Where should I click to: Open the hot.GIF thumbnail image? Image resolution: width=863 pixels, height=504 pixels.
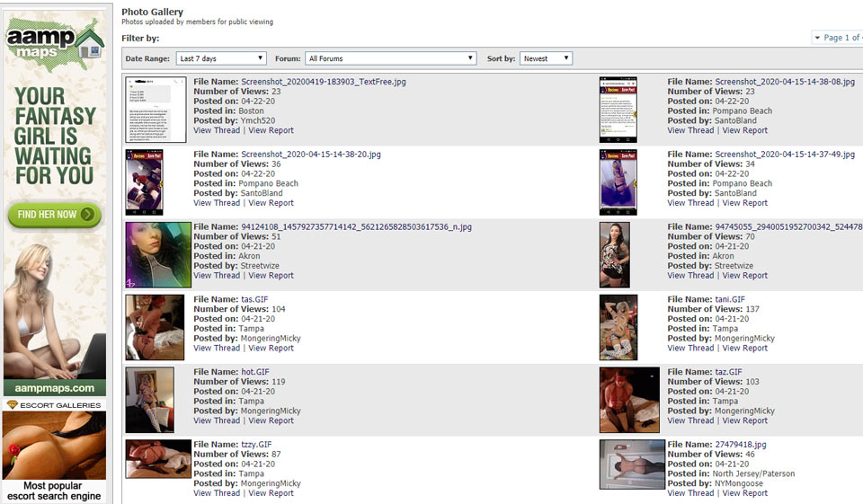point(149,400)
